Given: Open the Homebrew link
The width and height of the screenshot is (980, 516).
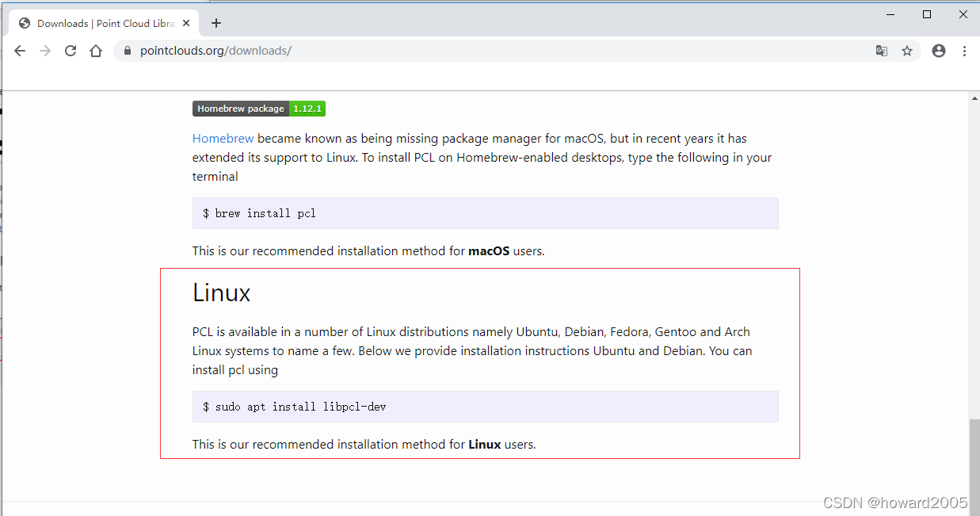Looking at the screenshot, I should (223, 138).
